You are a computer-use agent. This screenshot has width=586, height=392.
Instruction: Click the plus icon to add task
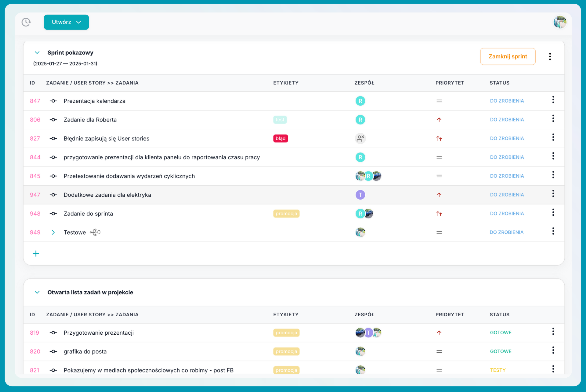(36, 254)
